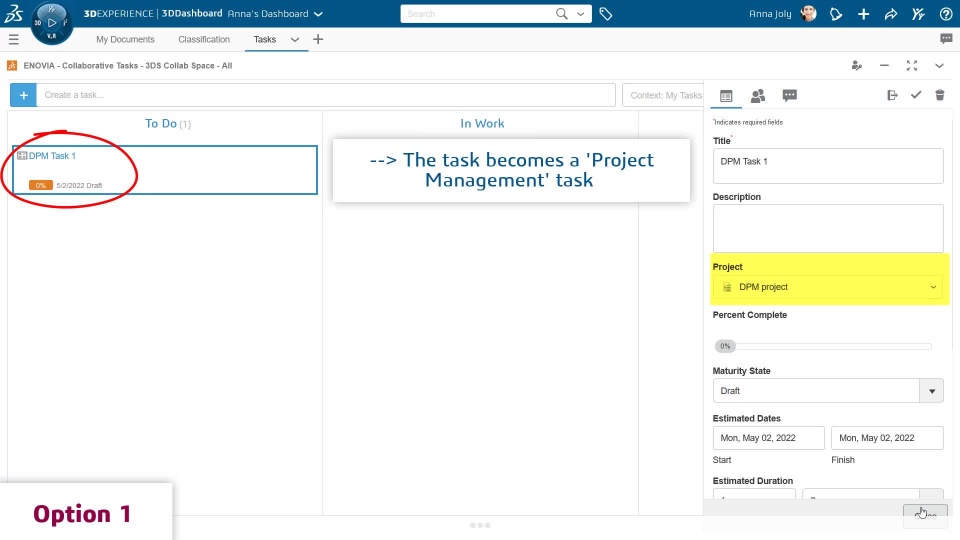Focus the Create a task field

tap(326, 95)
